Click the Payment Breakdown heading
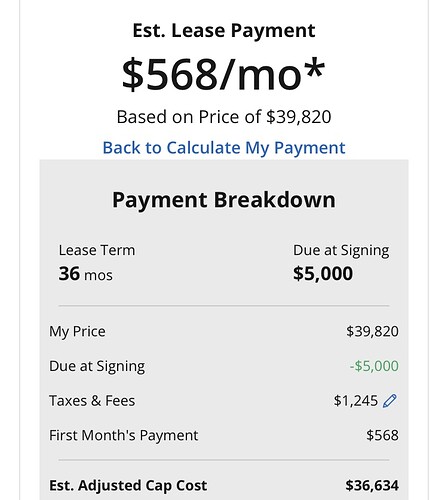Viewport: 448px width, 500px height. [x=224, y=200]
